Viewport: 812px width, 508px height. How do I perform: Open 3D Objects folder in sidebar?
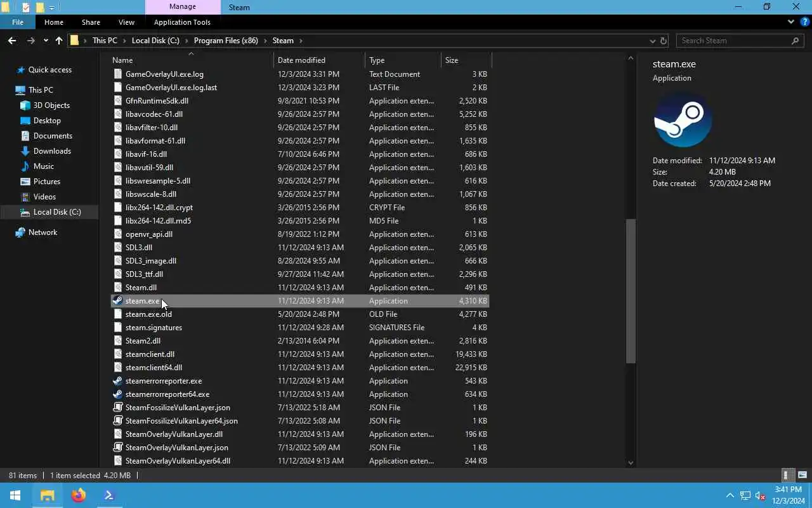point(51,105)
